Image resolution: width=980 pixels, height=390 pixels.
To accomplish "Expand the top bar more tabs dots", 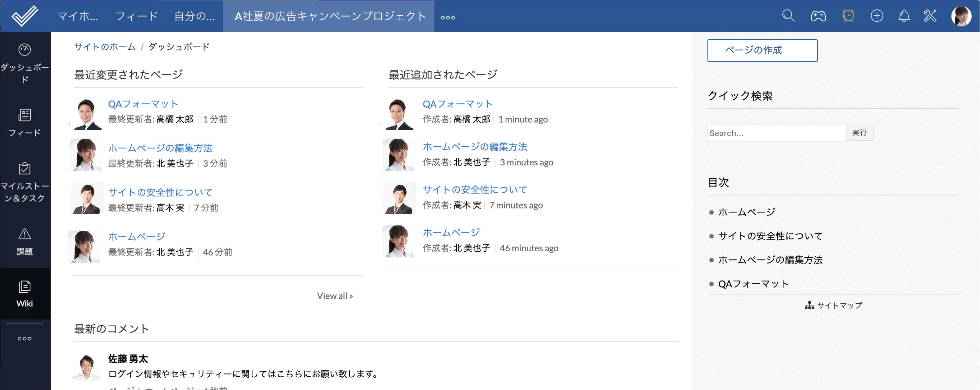I will 448,17.
